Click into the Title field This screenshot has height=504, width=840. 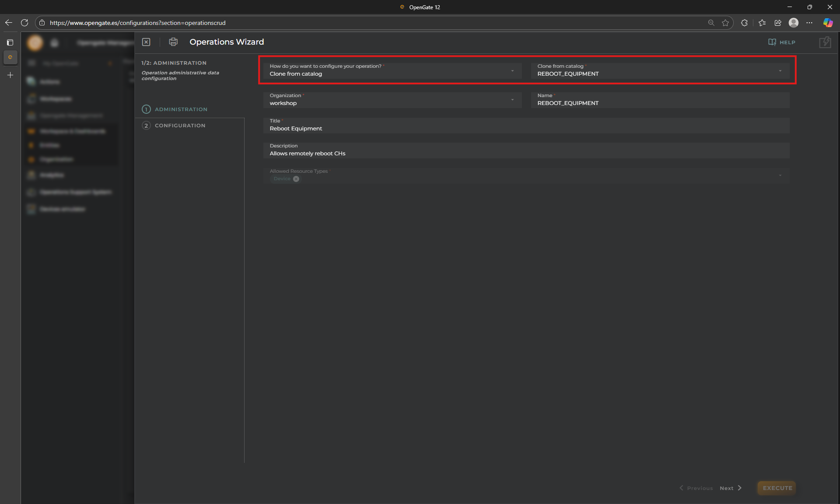click(525, 129)
